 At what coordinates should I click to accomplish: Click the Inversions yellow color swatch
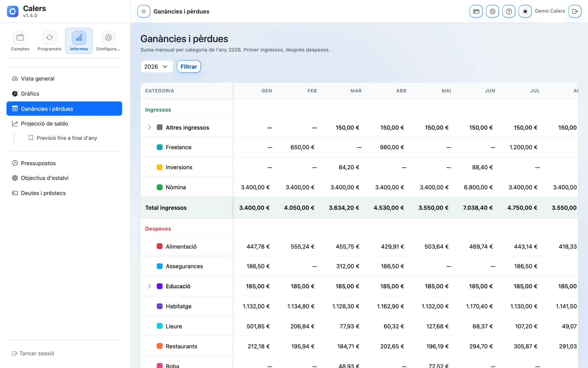(x=160, y=167)
